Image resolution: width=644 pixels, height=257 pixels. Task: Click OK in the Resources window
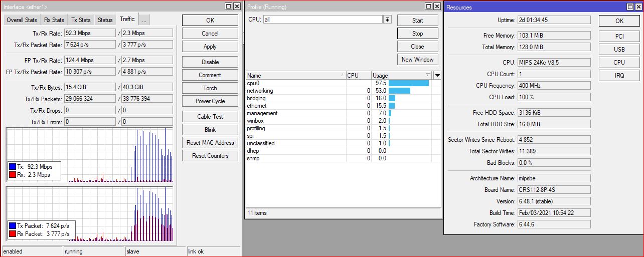click(619, 21)
